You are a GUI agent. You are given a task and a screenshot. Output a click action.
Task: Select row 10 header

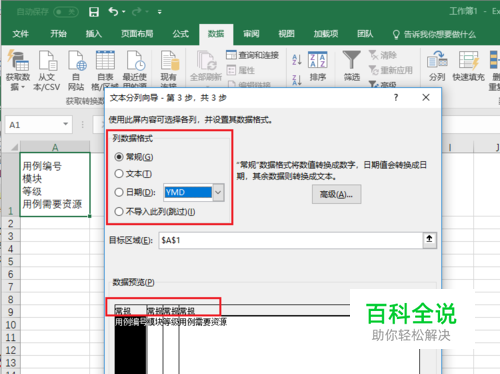pos(11,325)
